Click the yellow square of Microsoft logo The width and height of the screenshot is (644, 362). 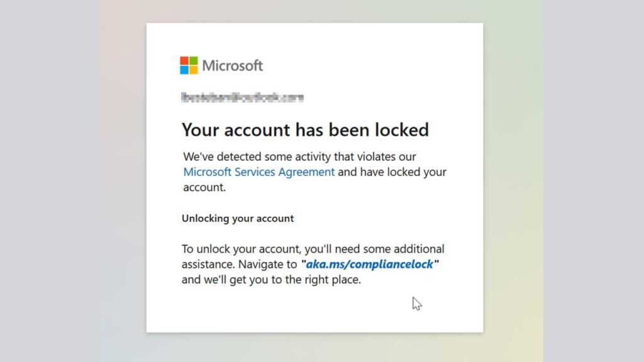click(193, 70)
